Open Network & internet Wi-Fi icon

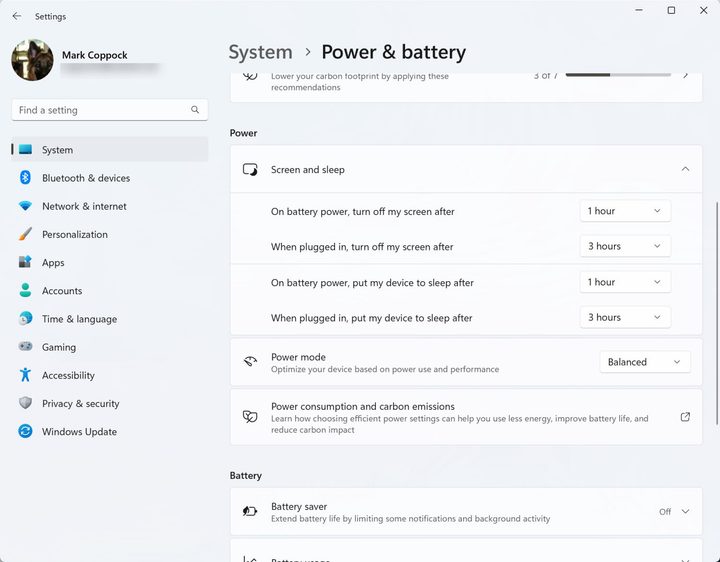point(25,206)
